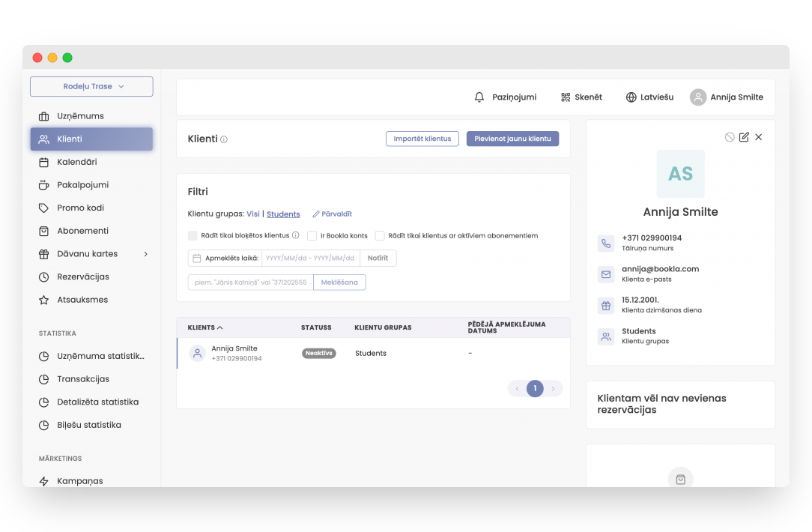
Task: Click the Skenēt QR code icon
Action: pyautogui.click(x=566, y=97)
